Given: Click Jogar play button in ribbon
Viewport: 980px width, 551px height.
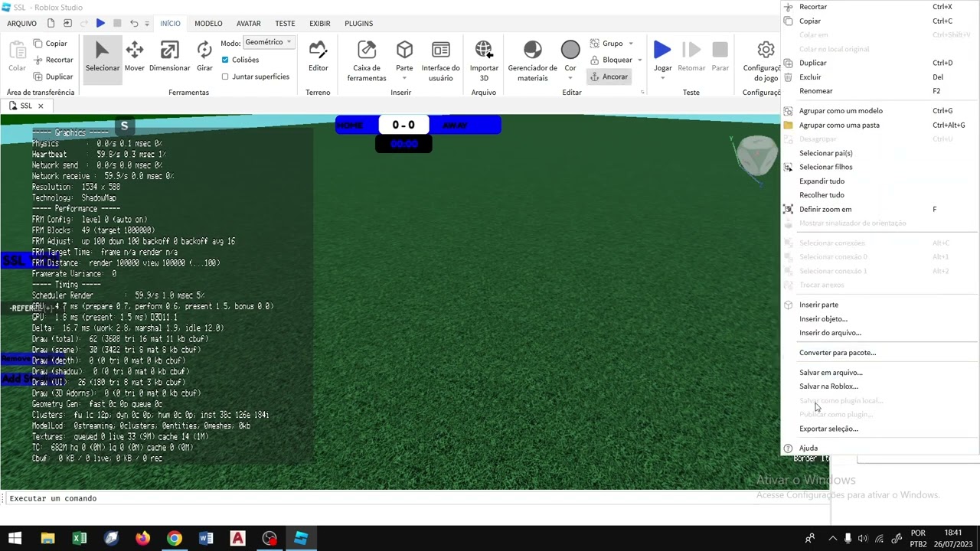Looking at the screenshot, I should coord(662,57).
